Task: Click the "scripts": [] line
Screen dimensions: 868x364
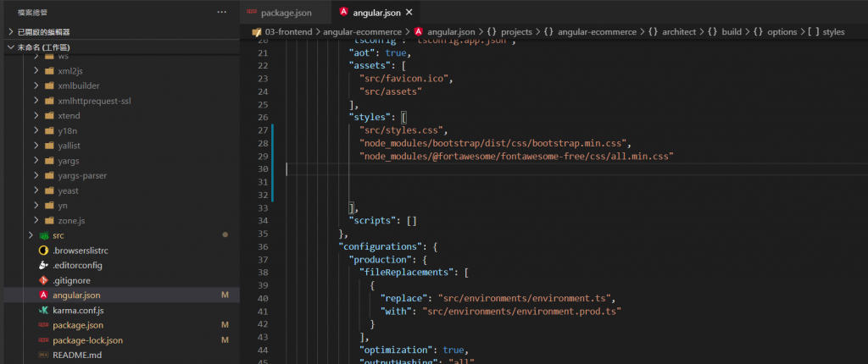Action: (x=382, y=221)
